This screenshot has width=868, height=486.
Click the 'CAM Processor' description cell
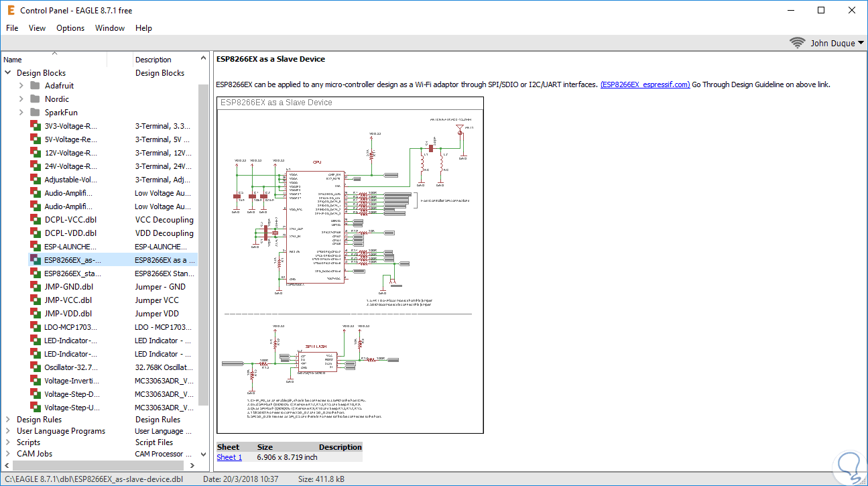coord(164,454)
